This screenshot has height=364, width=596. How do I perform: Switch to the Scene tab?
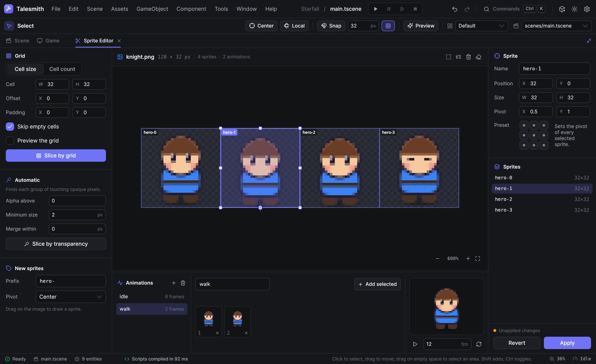(x=18, y=41)
